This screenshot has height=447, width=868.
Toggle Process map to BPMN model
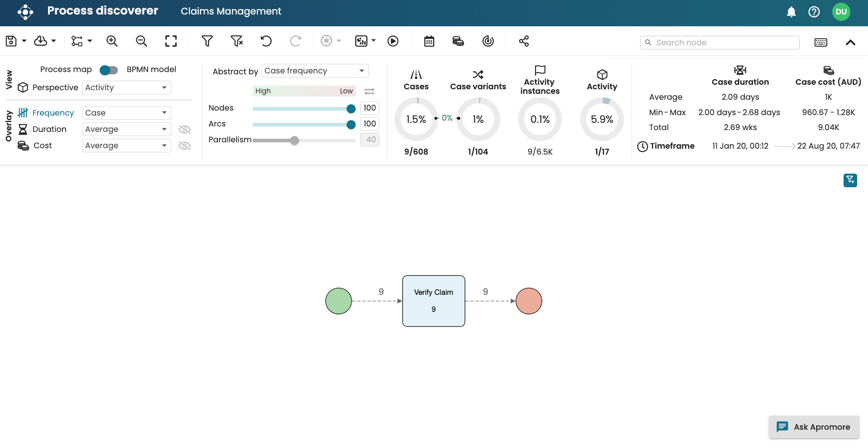click(109, 70)
